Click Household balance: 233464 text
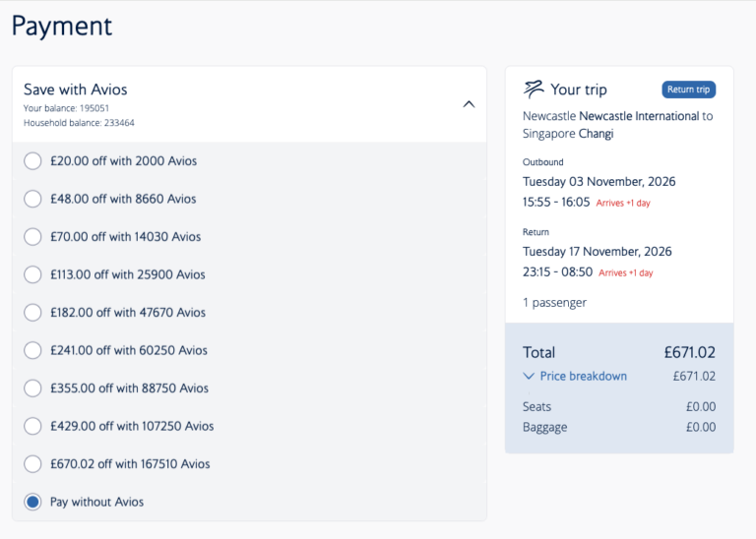756x539 pixels. click(x=79, y=123)
